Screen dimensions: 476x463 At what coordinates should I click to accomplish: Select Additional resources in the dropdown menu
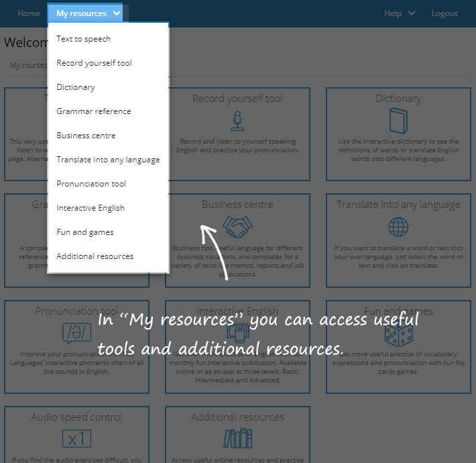point(95,256)
